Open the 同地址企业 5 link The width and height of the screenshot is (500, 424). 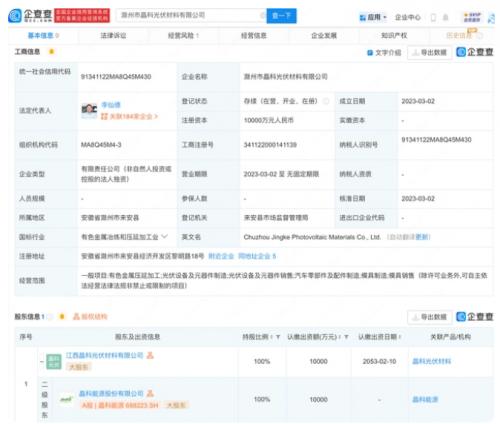click(x=257, y=256)
